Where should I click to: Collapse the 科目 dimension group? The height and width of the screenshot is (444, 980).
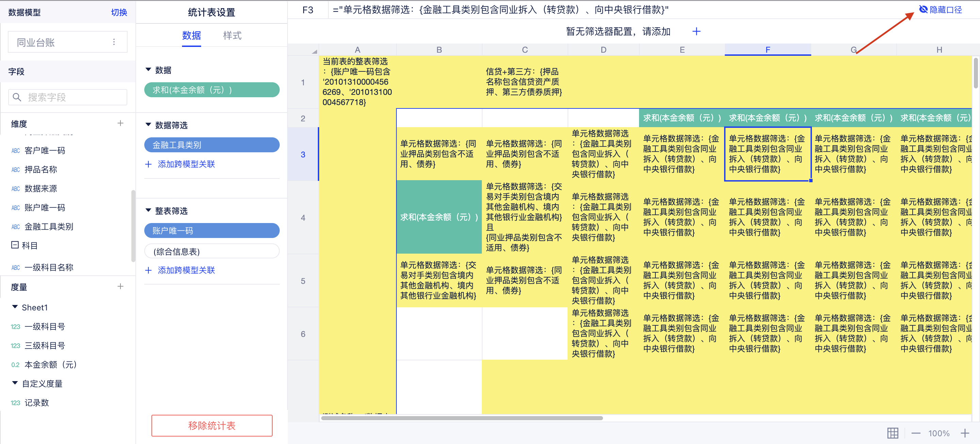(15, 245)
